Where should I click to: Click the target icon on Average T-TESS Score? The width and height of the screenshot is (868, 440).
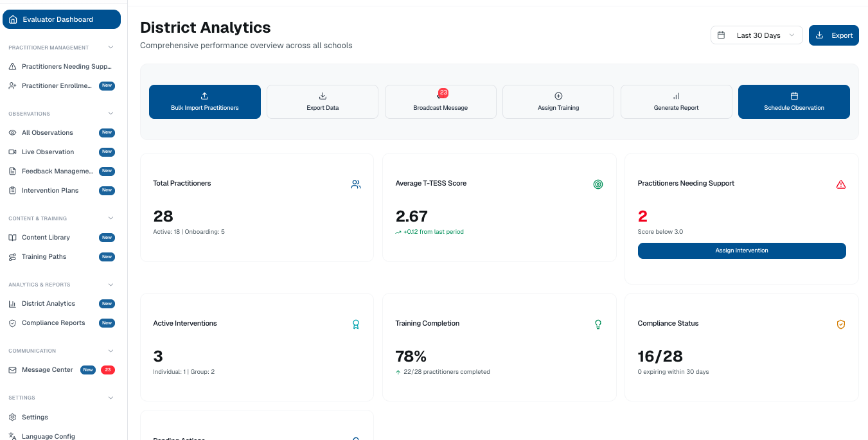click(x=598, y=184)
